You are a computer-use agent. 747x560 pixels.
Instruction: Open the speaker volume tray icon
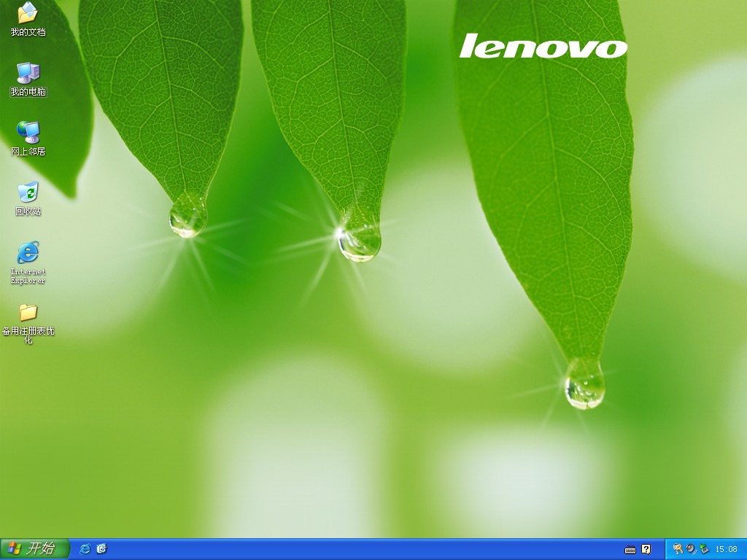691,549
